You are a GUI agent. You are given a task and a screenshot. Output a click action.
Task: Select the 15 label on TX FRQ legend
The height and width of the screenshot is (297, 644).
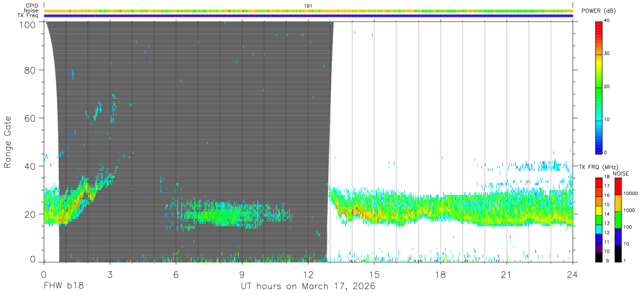click(607, 205)
